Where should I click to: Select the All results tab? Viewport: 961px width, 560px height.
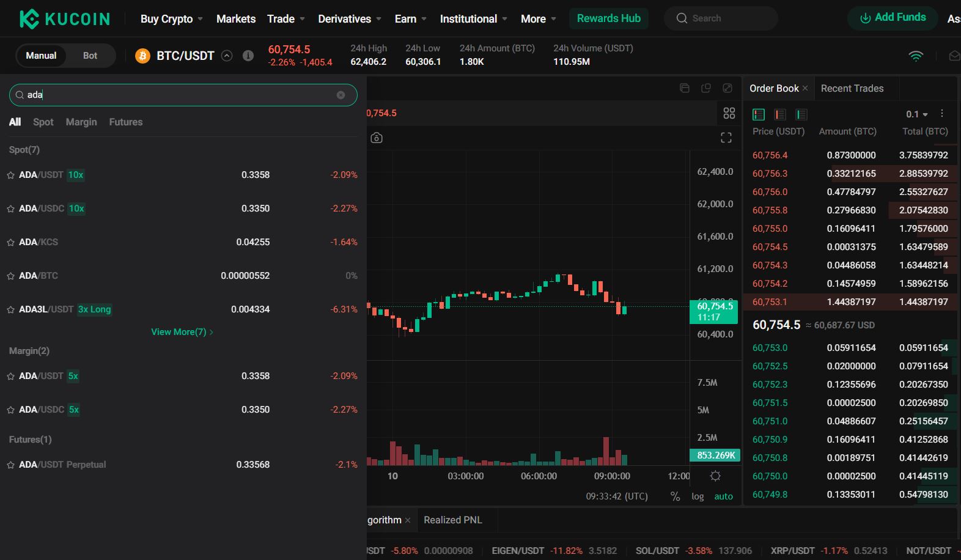15,122
